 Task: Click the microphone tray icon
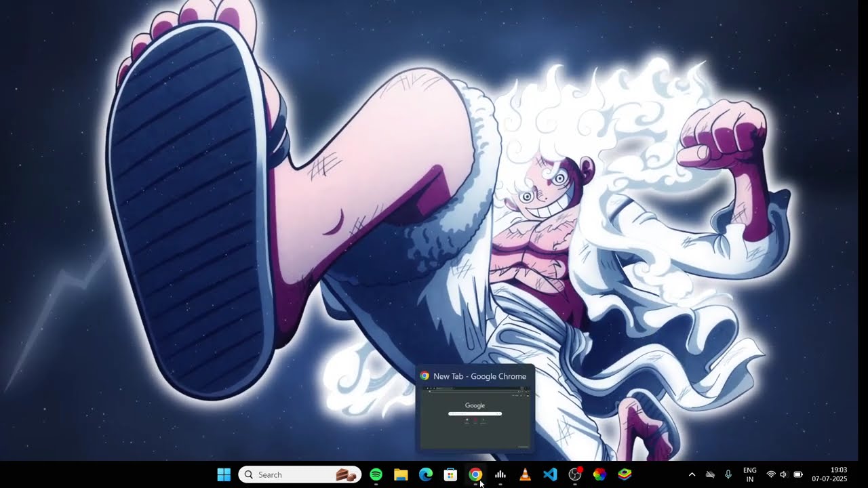click(x=728, y=474)
